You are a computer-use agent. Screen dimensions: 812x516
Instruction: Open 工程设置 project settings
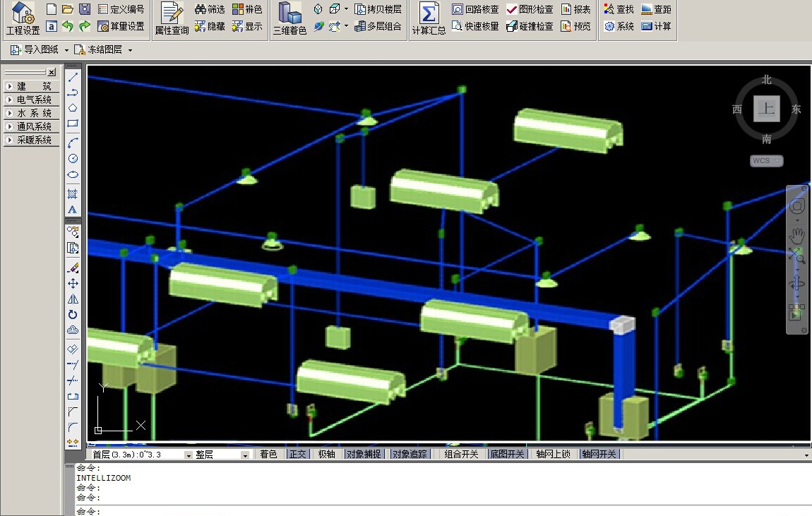click(23, 18)
